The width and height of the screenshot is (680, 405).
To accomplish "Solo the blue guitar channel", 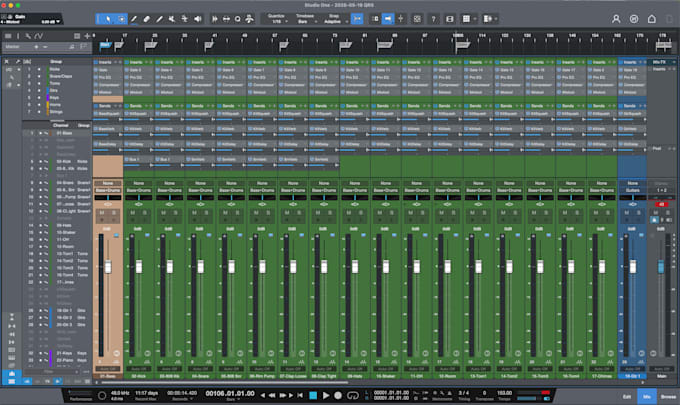I will pyautogui.click(x=639, y=213).
